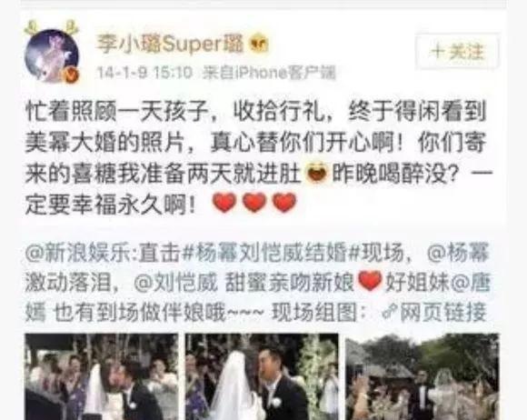The image size is (527, 420).
Task: Open the third outdoor wedding photo thumbnail
Action: (423, 376)
